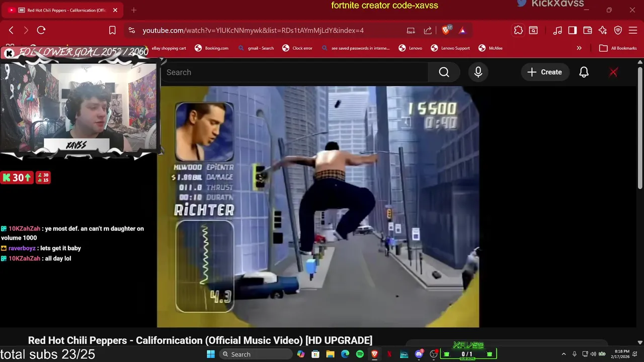Open the Extensions puzzle icon
This screenshot has height=362, width=644.
[x=518, y=30]
